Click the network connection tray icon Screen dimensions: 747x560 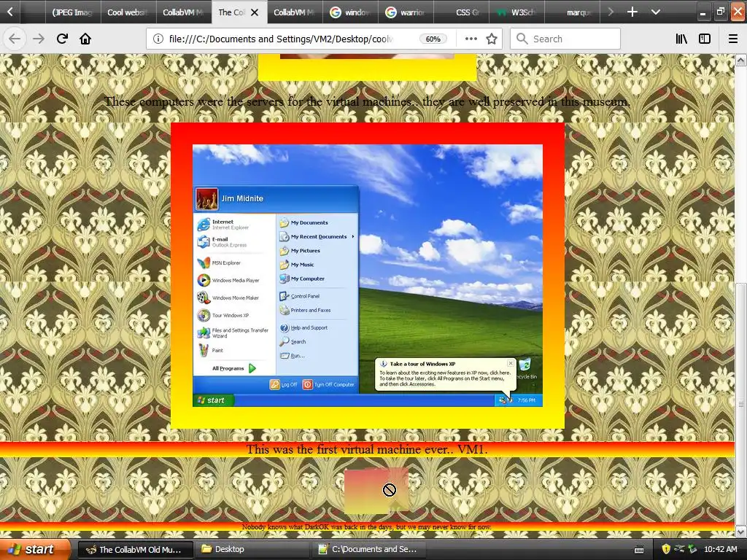click(x=679, y=549)
